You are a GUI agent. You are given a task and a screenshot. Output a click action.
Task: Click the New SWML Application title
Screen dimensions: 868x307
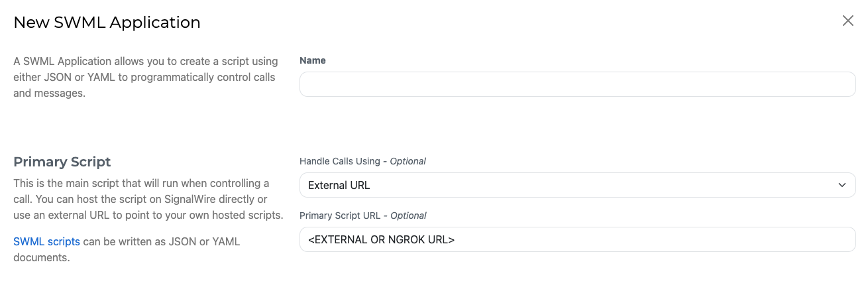coord(107,23)
